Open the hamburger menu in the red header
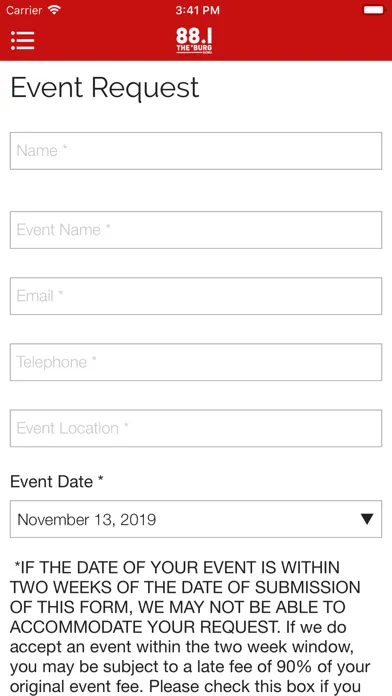The image size is (392, 696). point(23,40)
